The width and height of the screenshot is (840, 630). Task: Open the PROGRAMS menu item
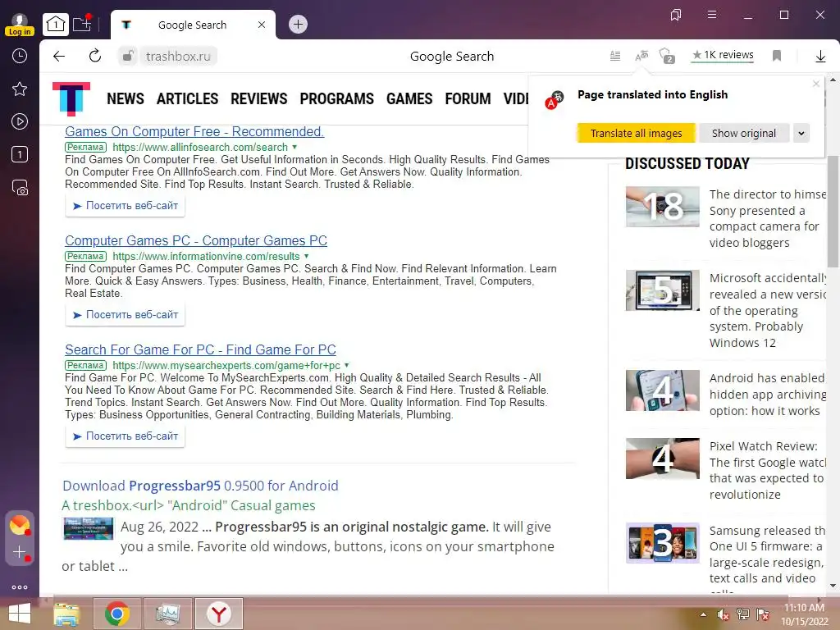[337, 98]
